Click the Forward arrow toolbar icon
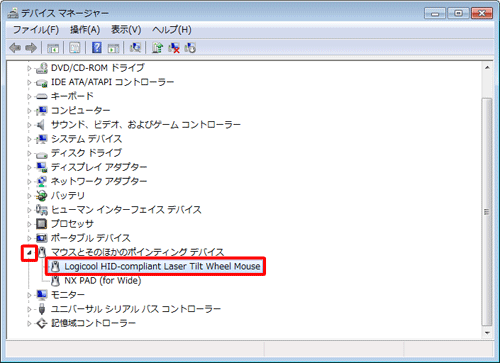Viewport: 500px width, 363px height. click(31, 48)
